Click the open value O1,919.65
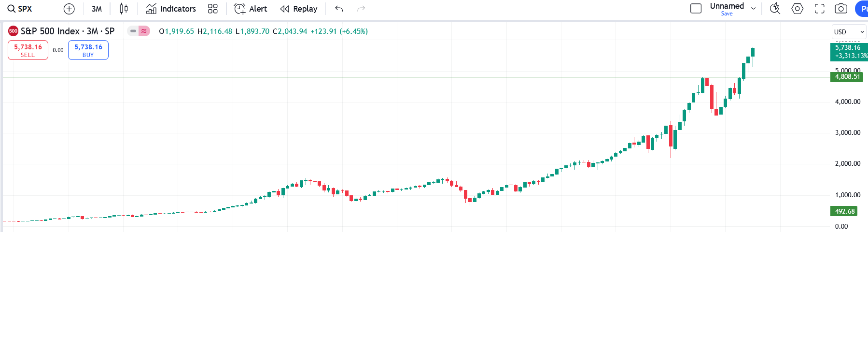The image size is (868, 364). tap(176, 31)
